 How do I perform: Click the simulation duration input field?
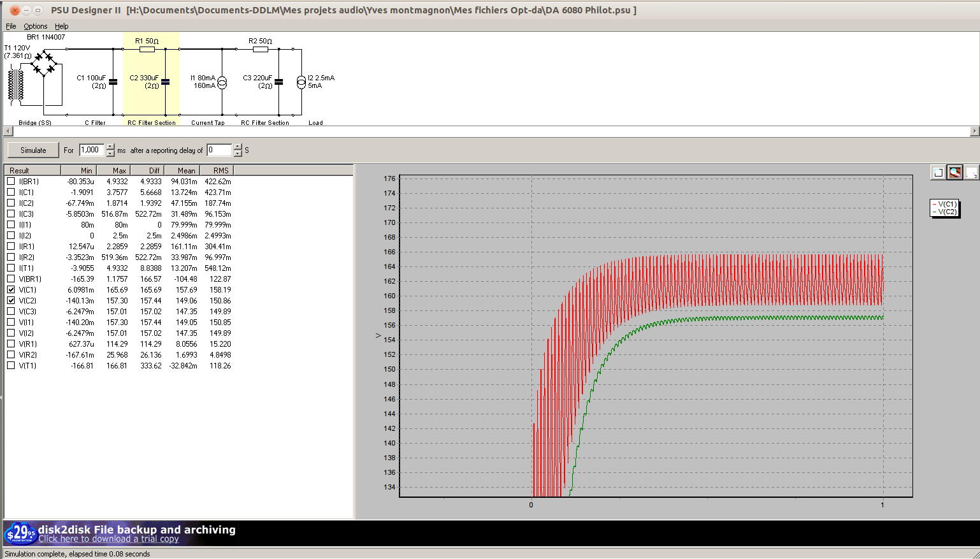click(92, 150)
